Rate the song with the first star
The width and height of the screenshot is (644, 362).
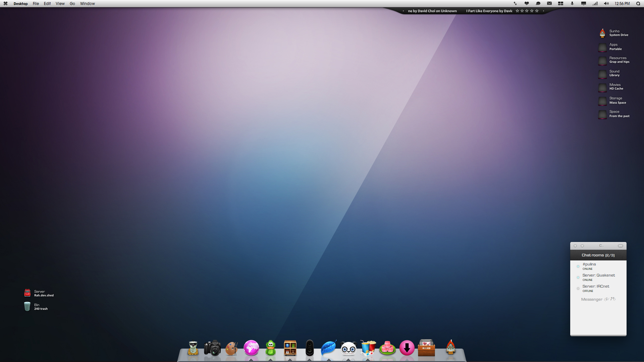[517, 11]
